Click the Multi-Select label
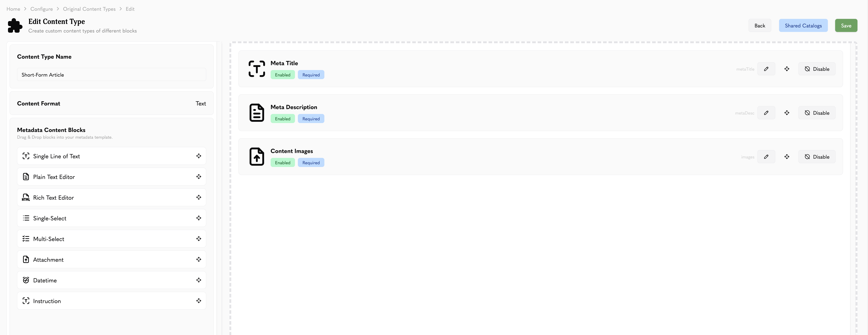The image size is (868, 335). click(48, 239)
